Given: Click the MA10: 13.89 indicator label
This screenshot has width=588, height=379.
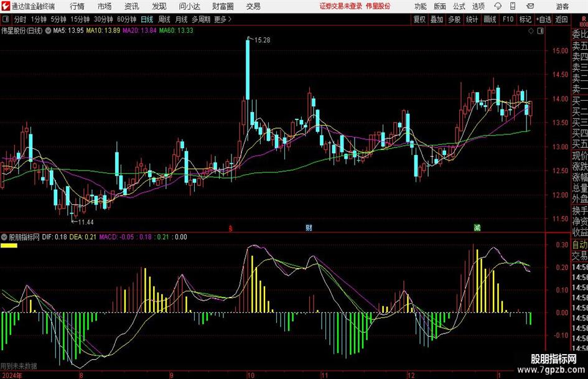Looking at the screenshot, I should [103, 30].
